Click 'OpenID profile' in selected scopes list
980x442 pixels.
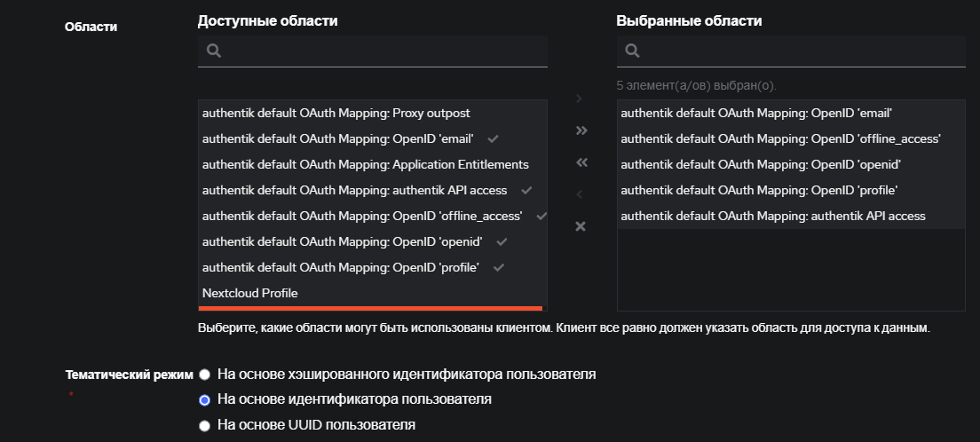coord(759,191)
